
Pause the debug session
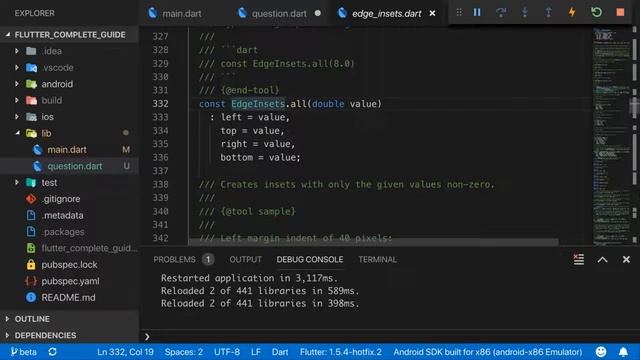point(477,13)
